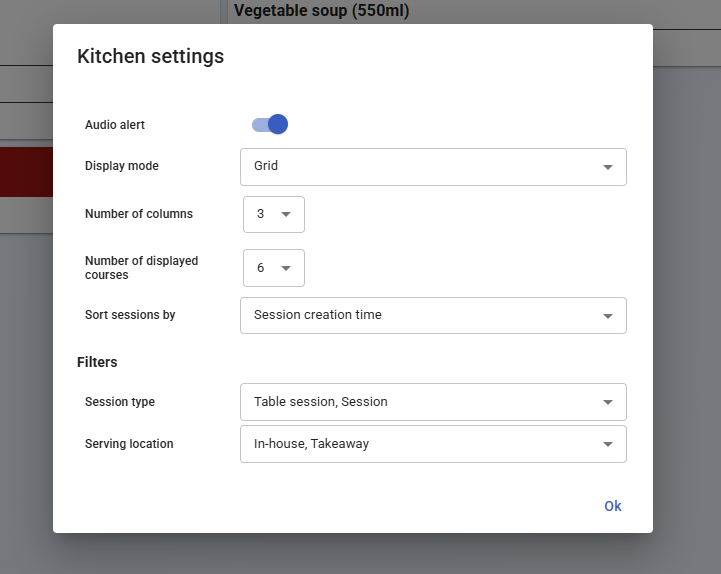The width and height of the screenshot is (721, 574).
Task: Click the Vegetable soup (550ml) header behind dialog
Action: pos(321,12)
